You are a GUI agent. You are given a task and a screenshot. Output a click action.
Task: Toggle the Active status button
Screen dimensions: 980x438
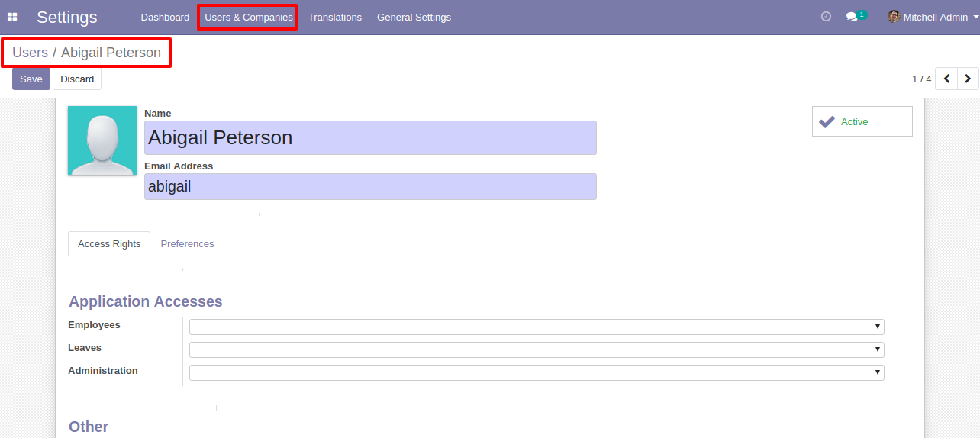point(862,121)
